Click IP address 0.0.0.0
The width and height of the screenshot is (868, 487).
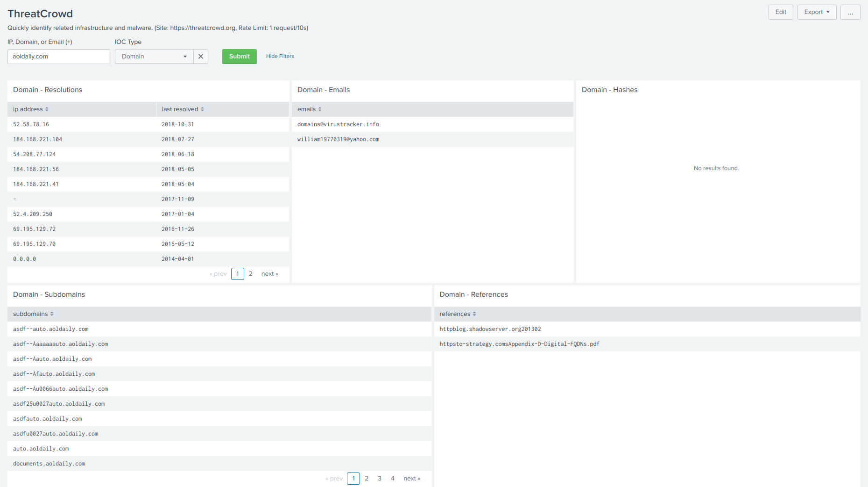pyautogui.click(x=24, y=259)
